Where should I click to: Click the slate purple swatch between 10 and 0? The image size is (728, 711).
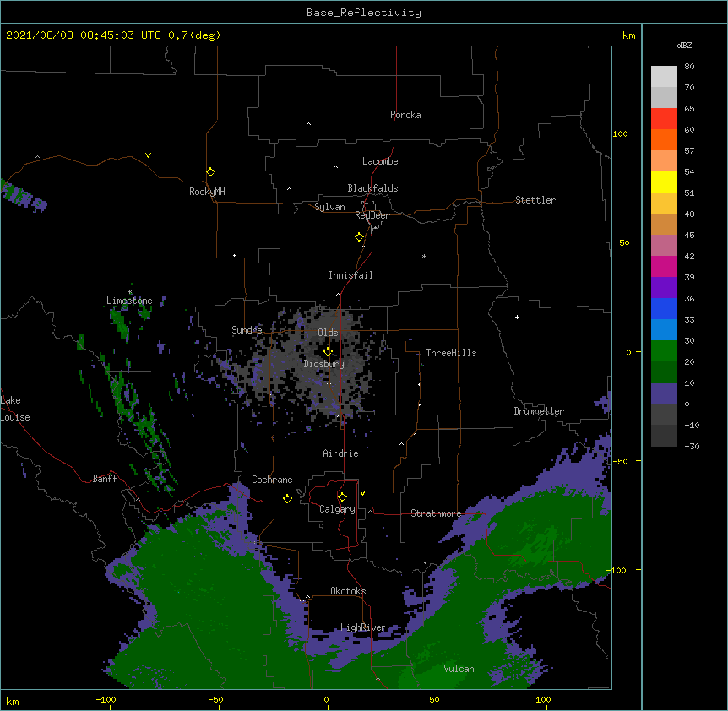click(664, 393)
